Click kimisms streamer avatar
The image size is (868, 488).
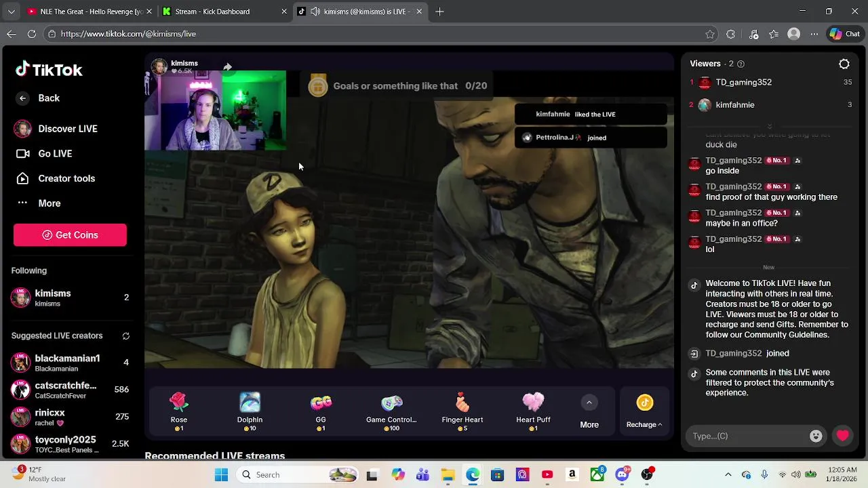(x=159, y=66)
